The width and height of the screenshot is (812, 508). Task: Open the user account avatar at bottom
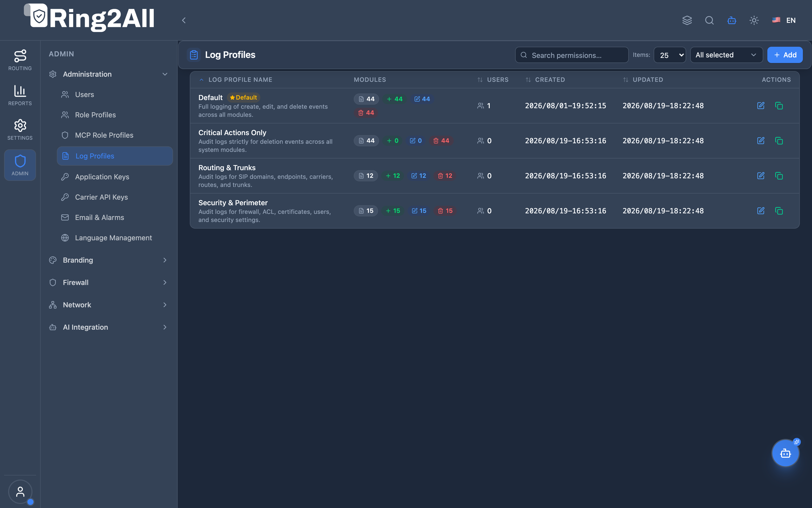[x=20, y=492]
